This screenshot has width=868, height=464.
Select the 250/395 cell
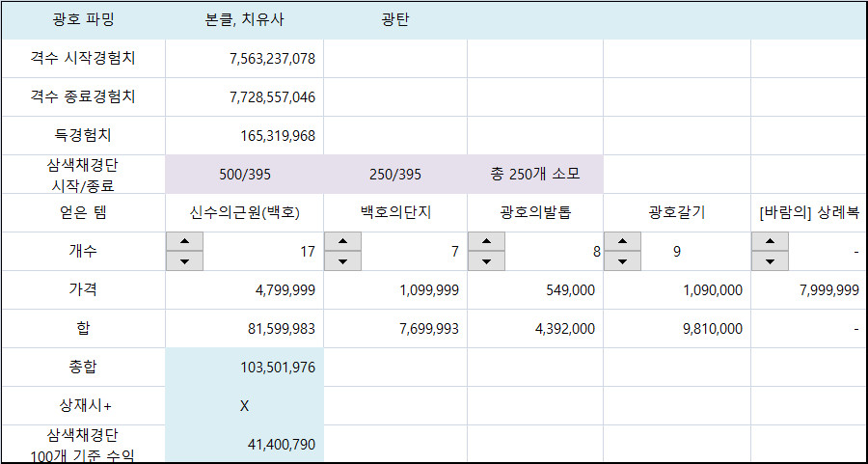coord(395,174)
